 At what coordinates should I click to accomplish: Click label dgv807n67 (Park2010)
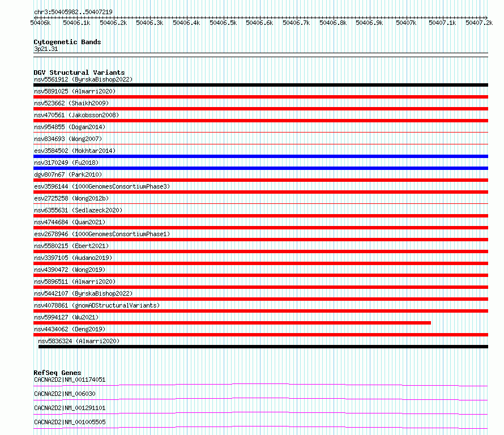tap(68, 174)
